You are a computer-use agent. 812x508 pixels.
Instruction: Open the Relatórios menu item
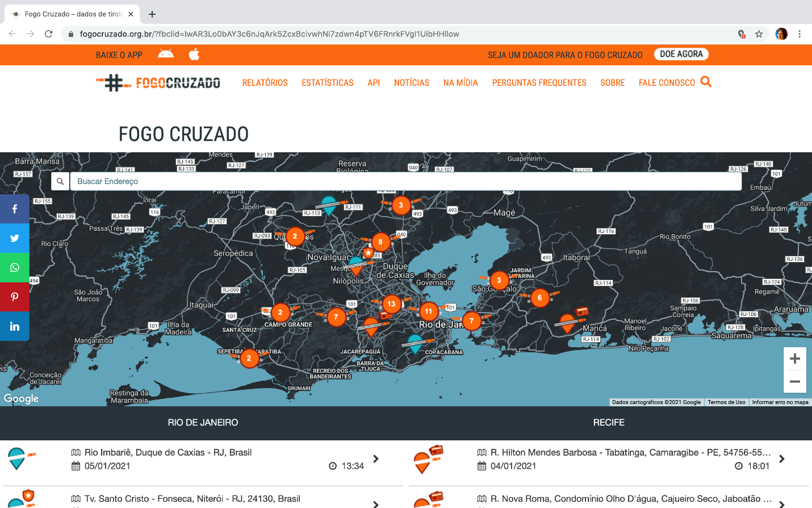(265, 83)
